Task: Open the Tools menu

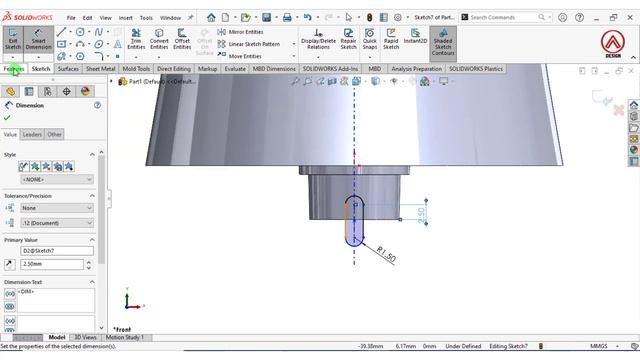Action: coord(146,18)
